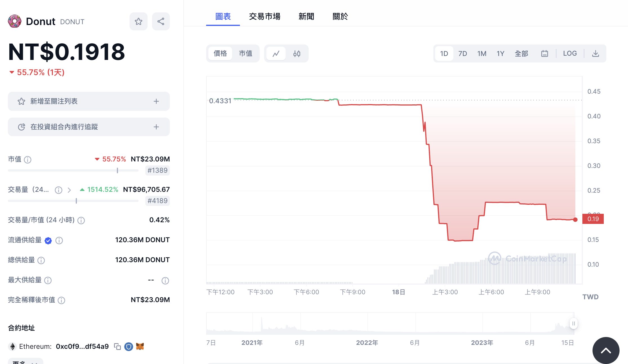This screenshot has height=364, width=628.
Task: Click TWD currency label on chart
Action: (591, 297)
